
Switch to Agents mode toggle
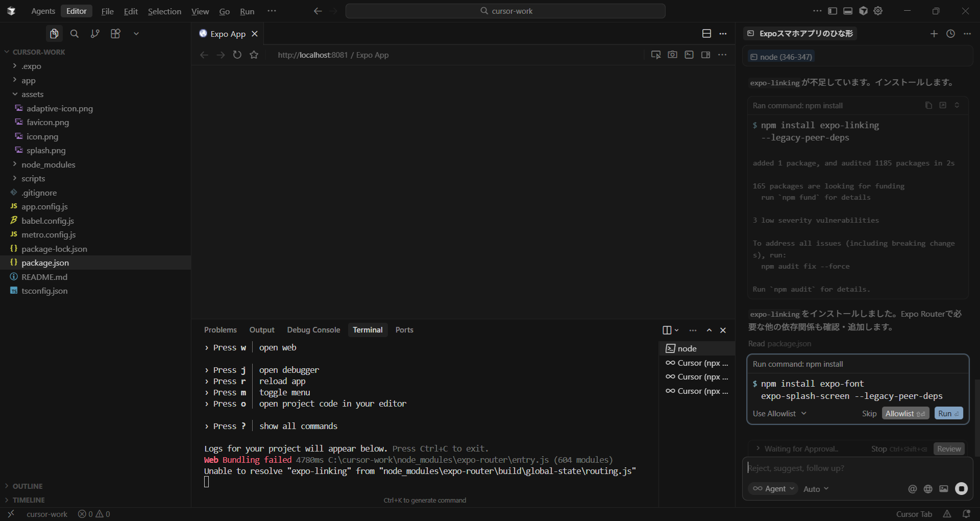43,11
